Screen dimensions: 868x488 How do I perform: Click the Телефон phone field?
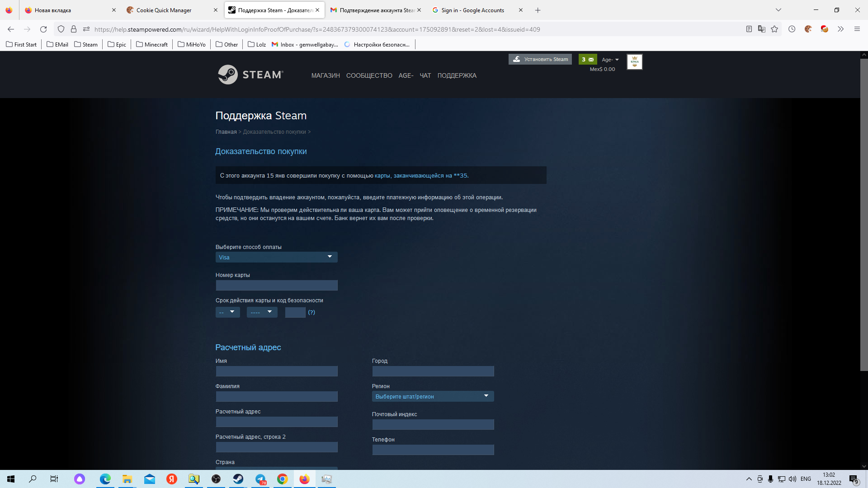click(x=433, y=450)
